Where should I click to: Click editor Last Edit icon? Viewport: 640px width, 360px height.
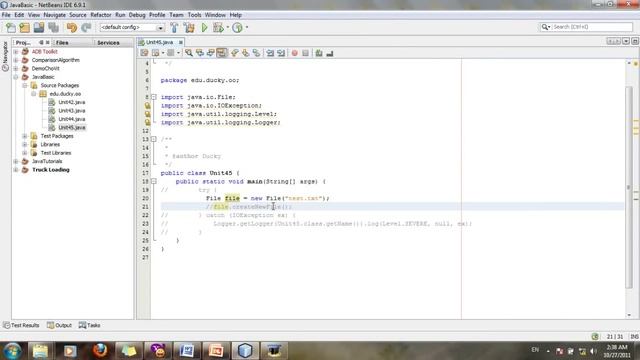tap(144, 53)
